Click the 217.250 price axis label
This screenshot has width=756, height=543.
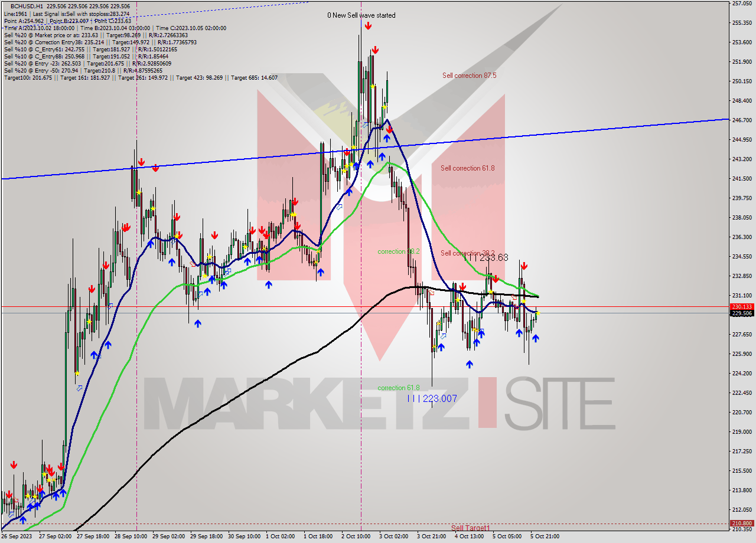tap(742, 452)
